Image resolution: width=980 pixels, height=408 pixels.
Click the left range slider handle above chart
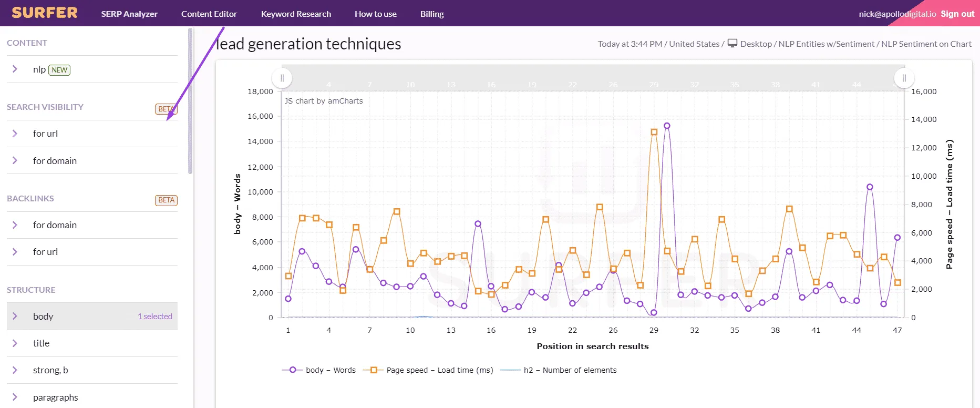coord(282,78)
